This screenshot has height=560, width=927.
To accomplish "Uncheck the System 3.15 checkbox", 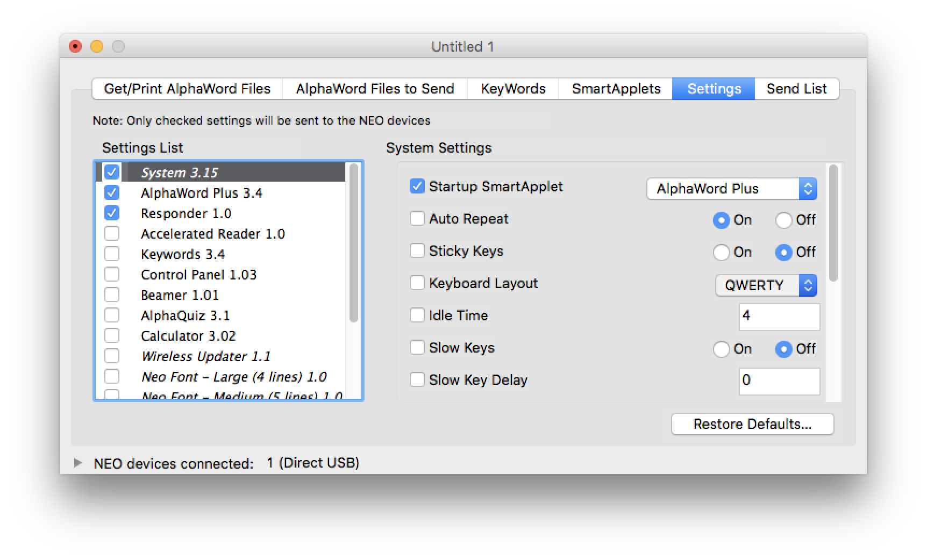I will [x=112, y=172].
